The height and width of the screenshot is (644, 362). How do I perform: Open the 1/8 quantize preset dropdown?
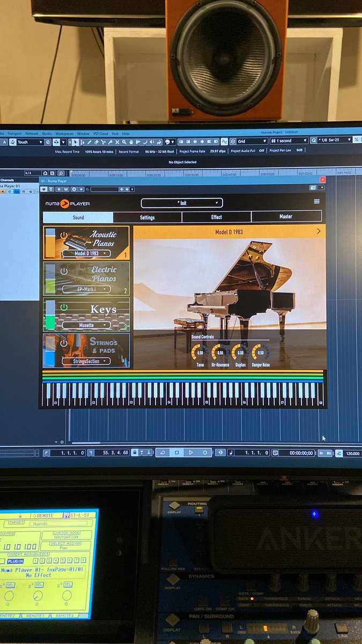pyautogui.click(x=335, y=140)
